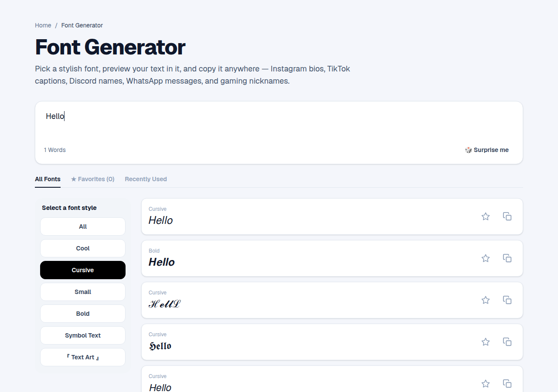
Task: Choose the Cool font style
Action: pyautogui.click(x=83, y=248)
